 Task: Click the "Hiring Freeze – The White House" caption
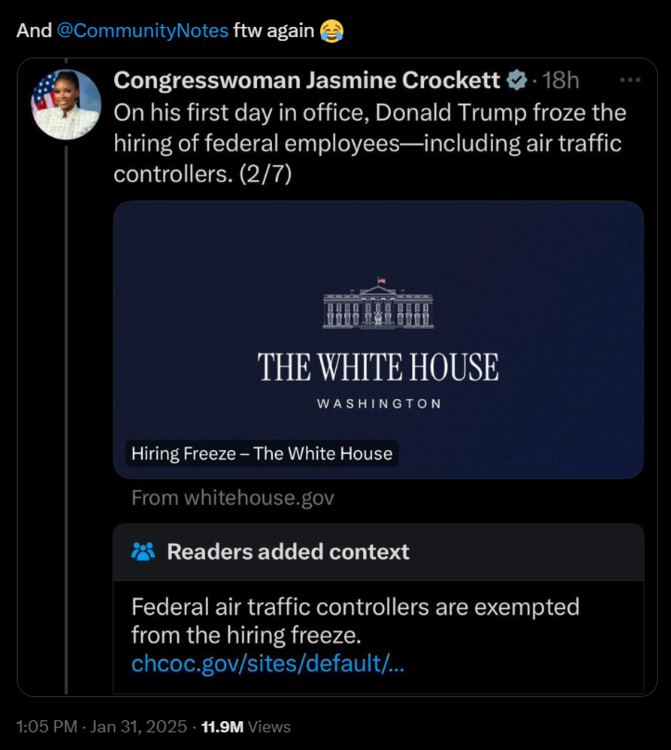pos(262,453)
